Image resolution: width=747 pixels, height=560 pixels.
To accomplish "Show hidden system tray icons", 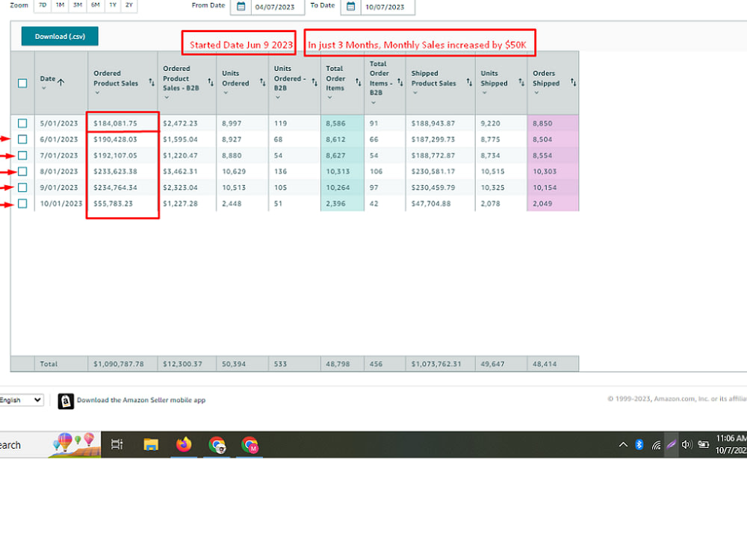I will pyautogui.click(x=623, y=445).
